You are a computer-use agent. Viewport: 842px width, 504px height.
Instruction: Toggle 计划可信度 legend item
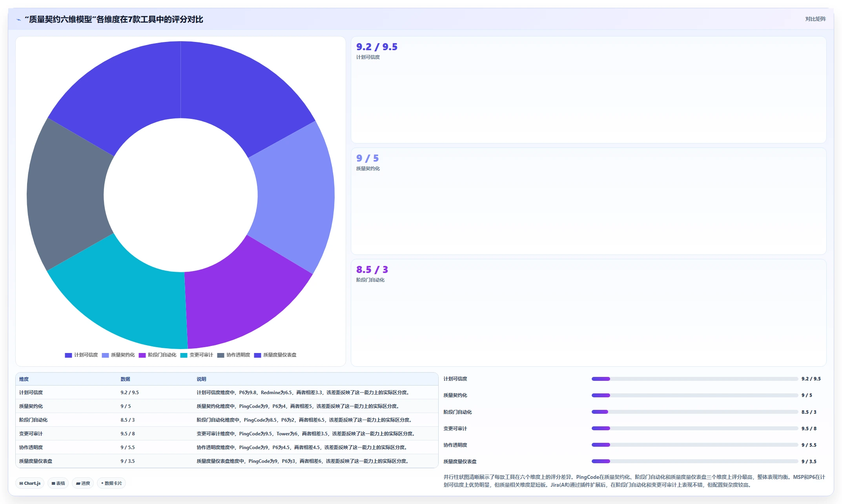click(x=81, y=355)
